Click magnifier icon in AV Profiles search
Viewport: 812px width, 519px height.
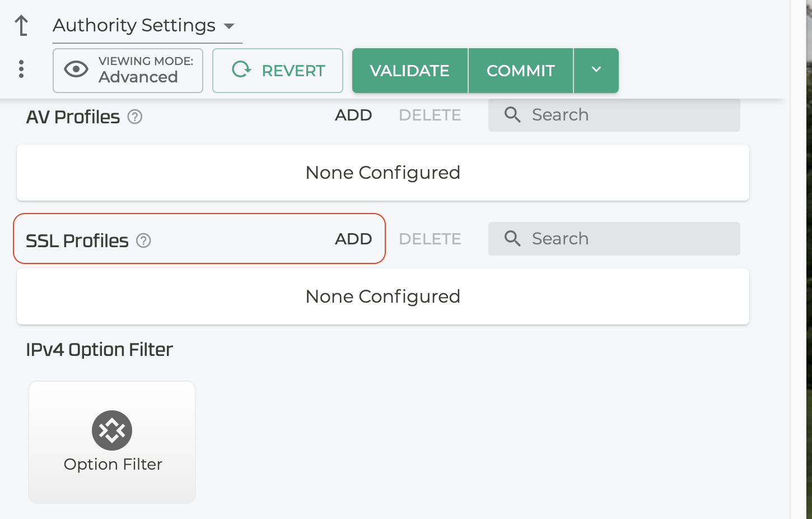[x=512, y=115]
